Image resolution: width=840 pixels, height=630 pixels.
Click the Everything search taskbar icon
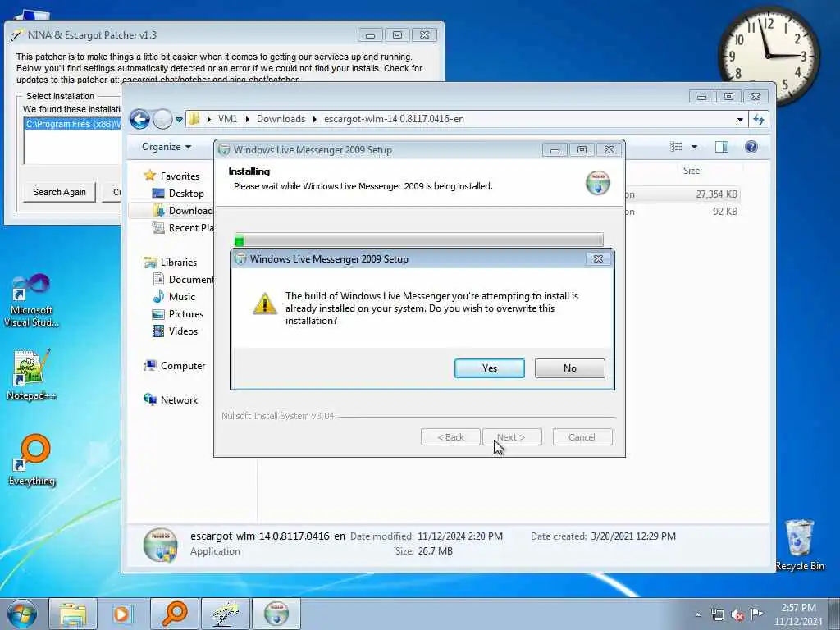coord(174,614)
